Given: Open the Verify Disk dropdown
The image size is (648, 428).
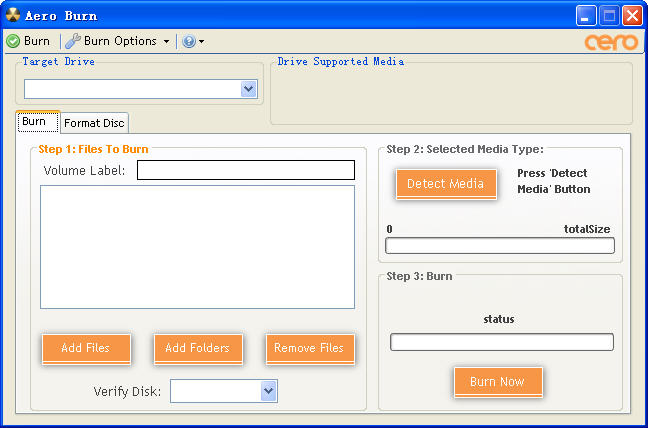Looking at the screenshot, I should coord(224,391).
